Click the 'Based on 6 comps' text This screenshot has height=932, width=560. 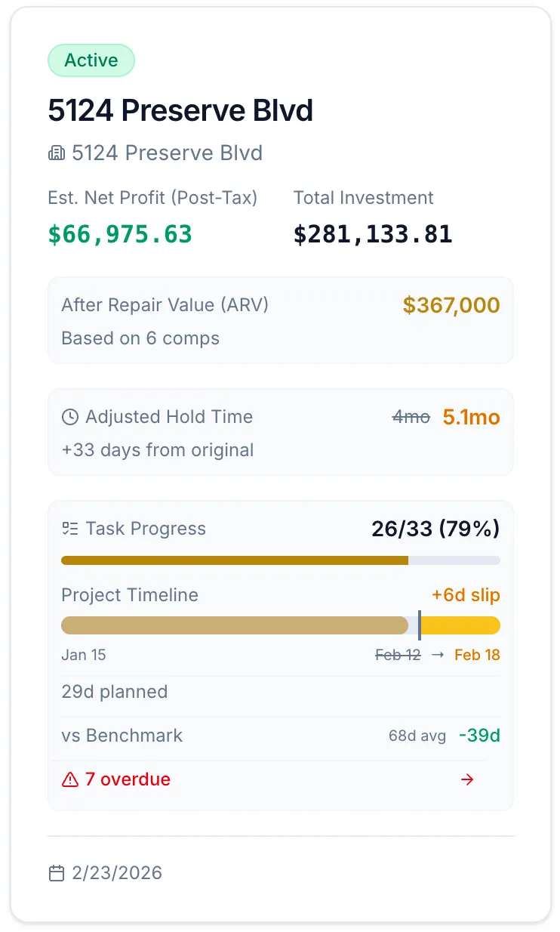pos(140,338)
